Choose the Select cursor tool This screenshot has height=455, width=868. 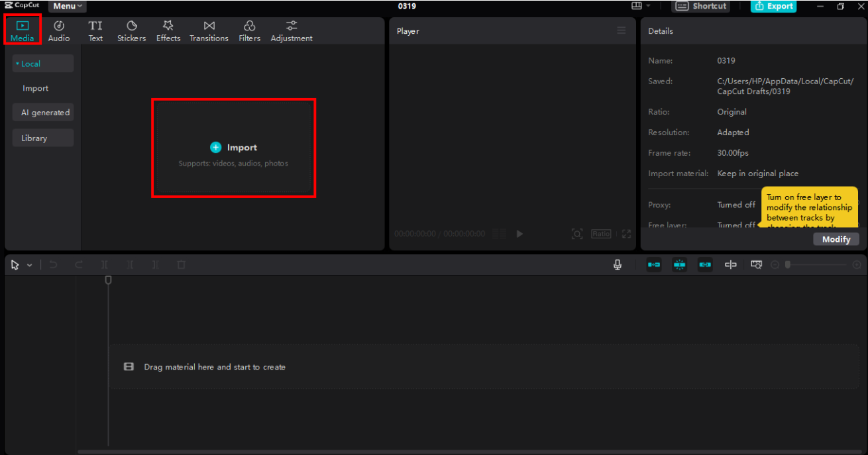[x=15, y=265]
